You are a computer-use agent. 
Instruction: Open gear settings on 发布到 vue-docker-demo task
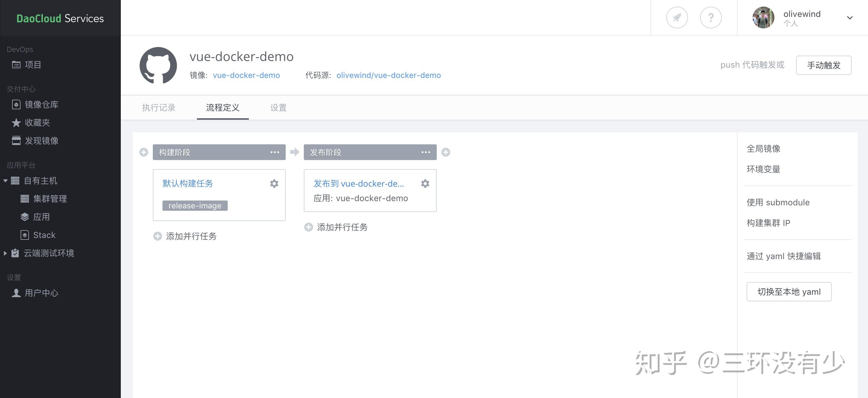pos(425,184)
